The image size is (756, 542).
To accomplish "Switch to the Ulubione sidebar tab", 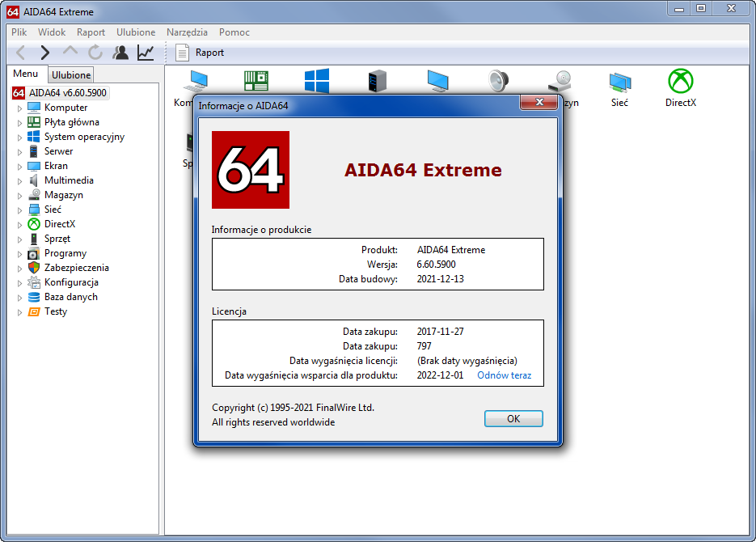I will pyautogui.click(x=71, y=74).
